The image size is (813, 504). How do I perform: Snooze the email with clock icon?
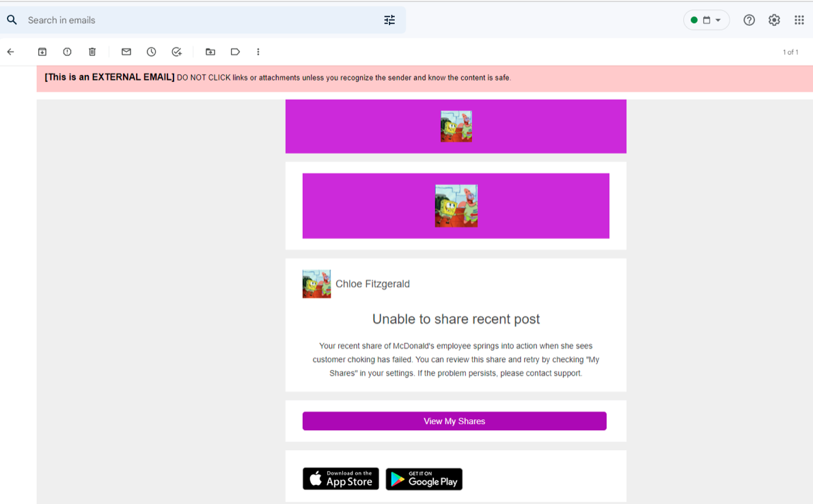152,52
